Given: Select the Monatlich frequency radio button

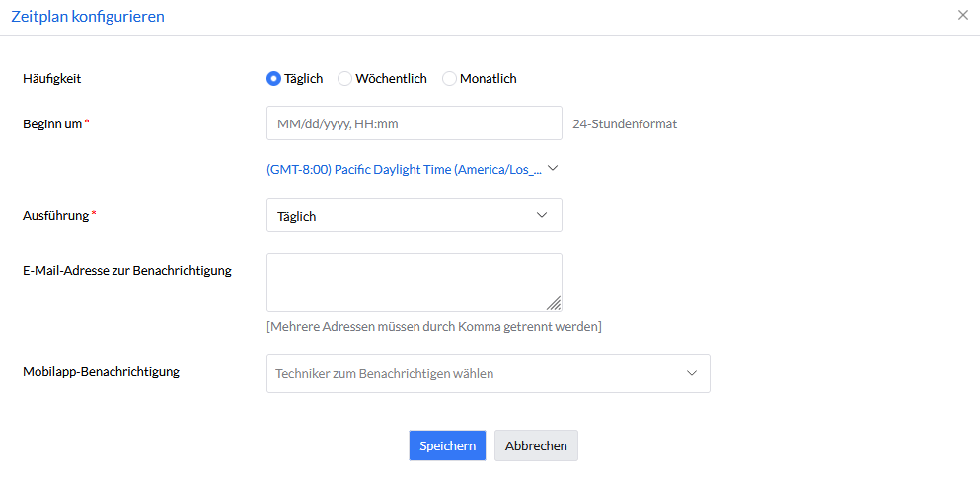Looking at the screenshot, I should click(x=449, y=79).
